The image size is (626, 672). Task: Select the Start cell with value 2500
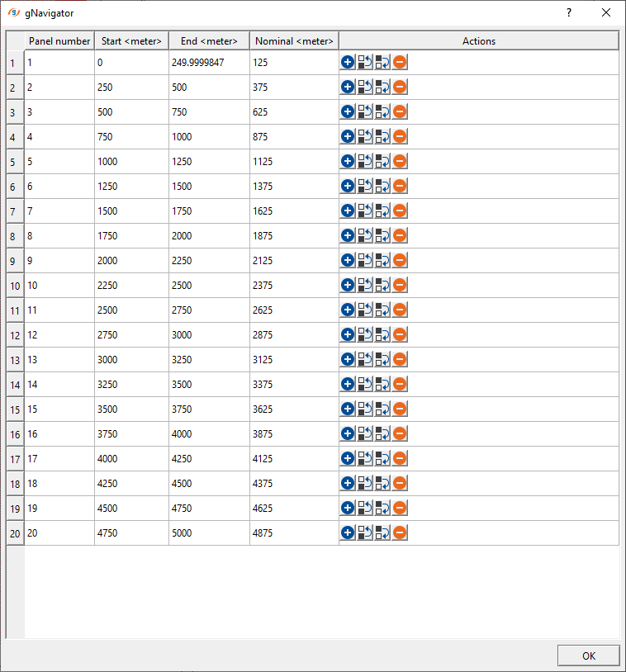(x=131, y=310)
